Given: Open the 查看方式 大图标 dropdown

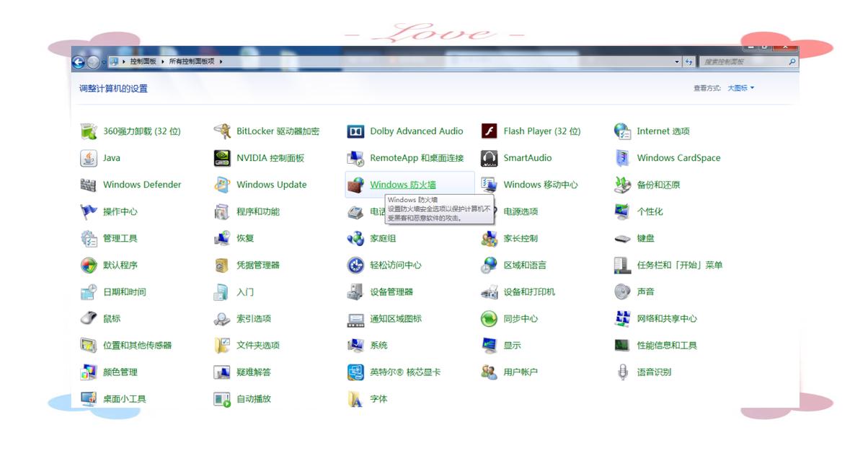Looking at the screenshot, I should (x=740, y=88).
